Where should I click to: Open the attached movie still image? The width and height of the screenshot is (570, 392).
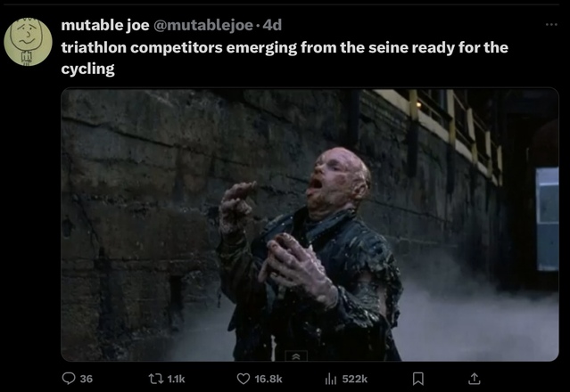tap(310, 225)
